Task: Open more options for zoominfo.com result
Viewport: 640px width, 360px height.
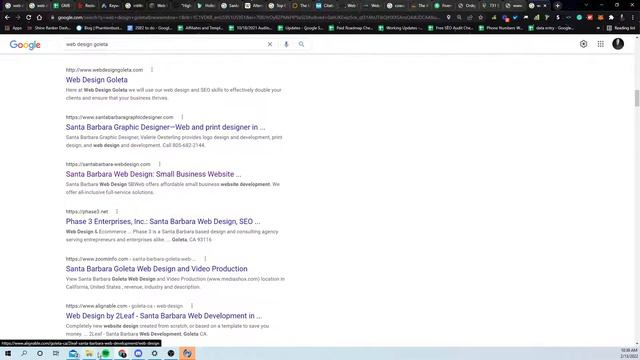Action: 205,259
